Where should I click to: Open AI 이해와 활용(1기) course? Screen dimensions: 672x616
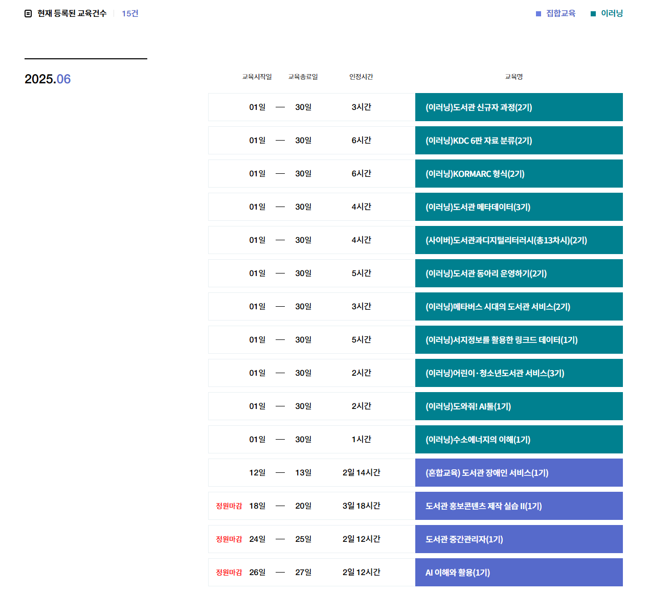click(519, 573)
